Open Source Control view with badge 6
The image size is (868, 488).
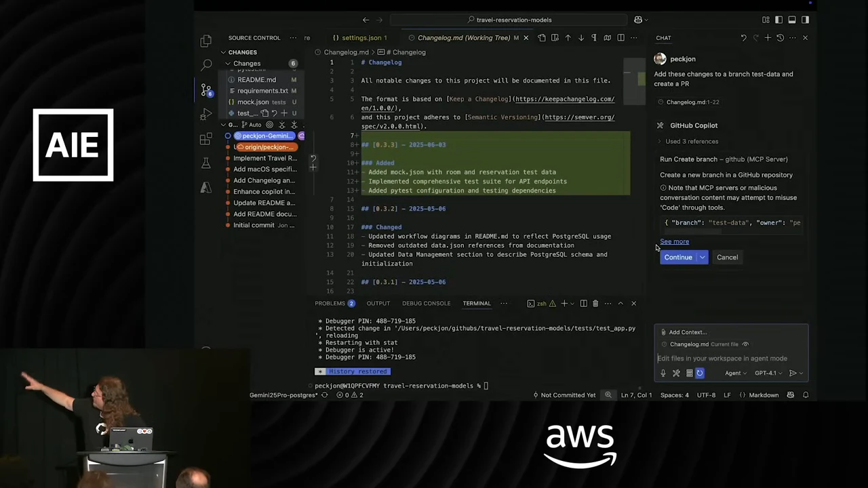coord(206,89)
